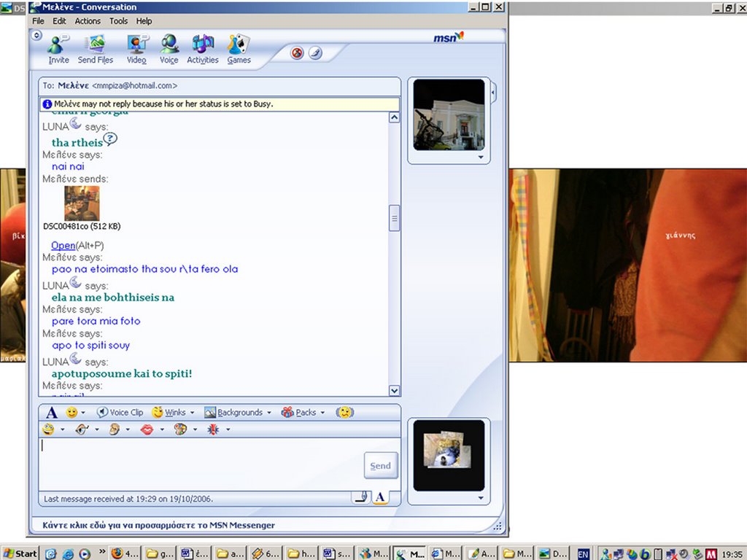Collapse the display picture side panel arrow
The height and width of the screenshot is (560, 747).
(493, 92)
